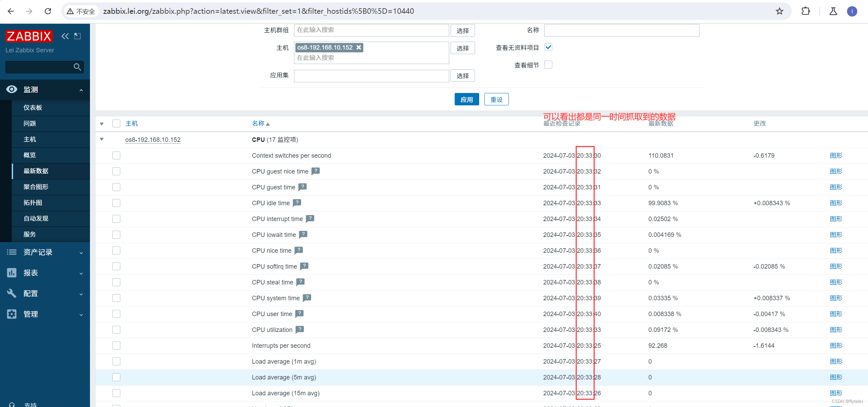
Task: Open 主机 in the sidebar
Action: coord(51,139)
